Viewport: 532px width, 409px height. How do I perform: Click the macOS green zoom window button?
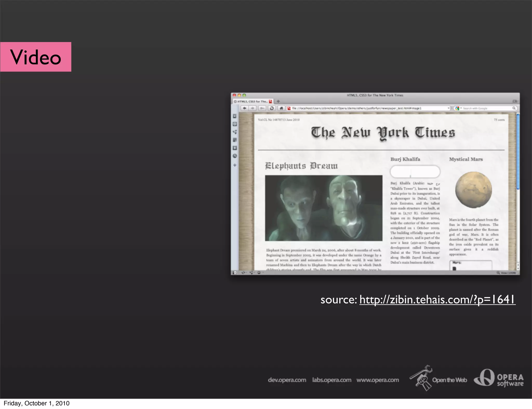(x=244, y=95)
